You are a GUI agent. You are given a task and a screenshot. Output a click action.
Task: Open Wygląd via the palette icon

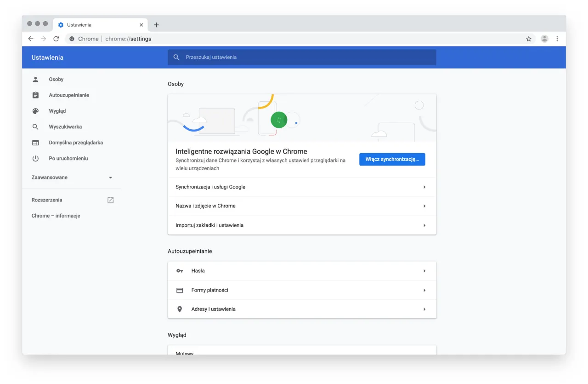point(35,111)
